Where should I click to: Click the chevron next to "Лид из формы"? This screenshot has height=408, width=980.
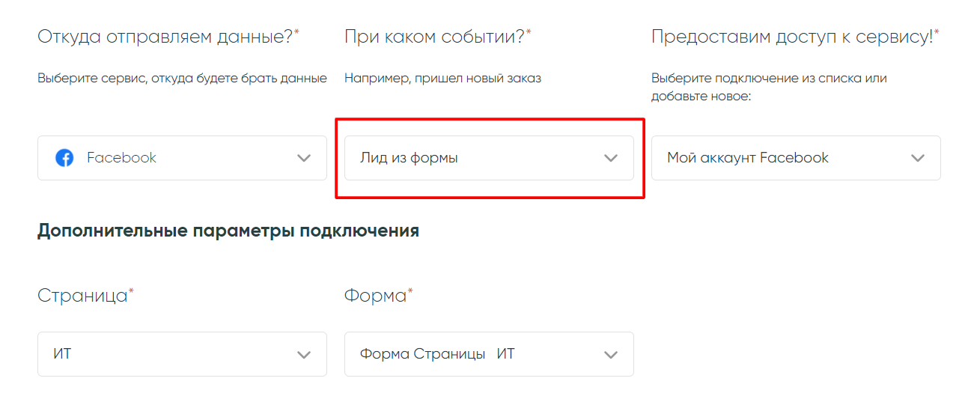point(611,158)
